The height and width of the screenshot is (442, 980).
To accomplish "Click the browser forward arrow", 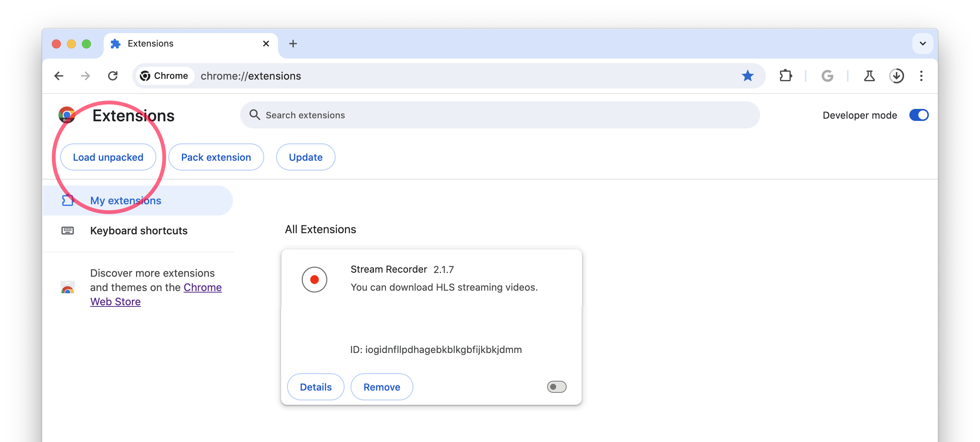I will click(86, 76).
